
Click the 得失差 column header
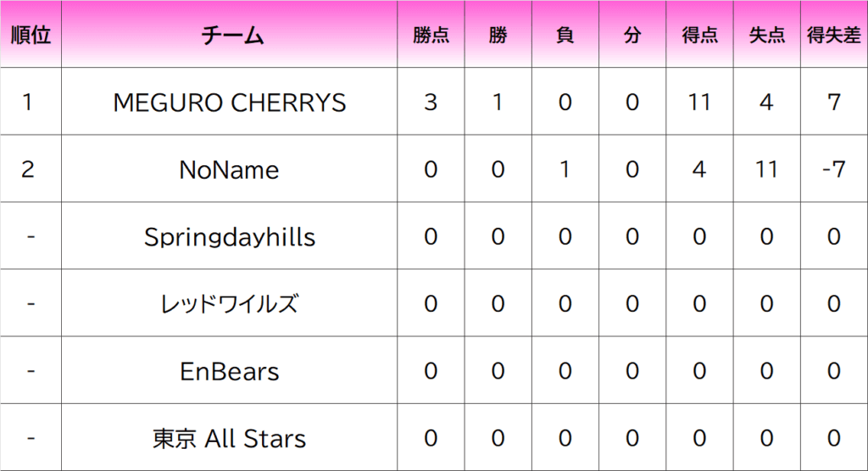click(834, 36)
